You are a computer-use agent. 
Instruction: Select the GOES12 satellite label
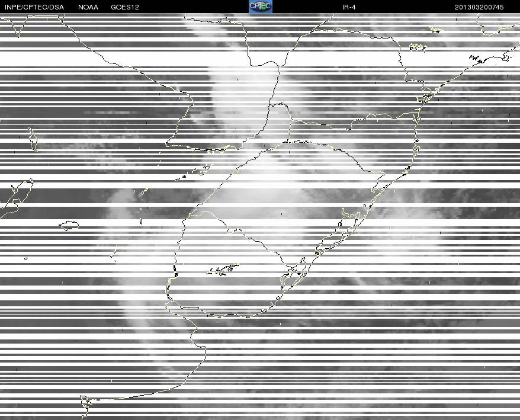click(x=125, y=7)
